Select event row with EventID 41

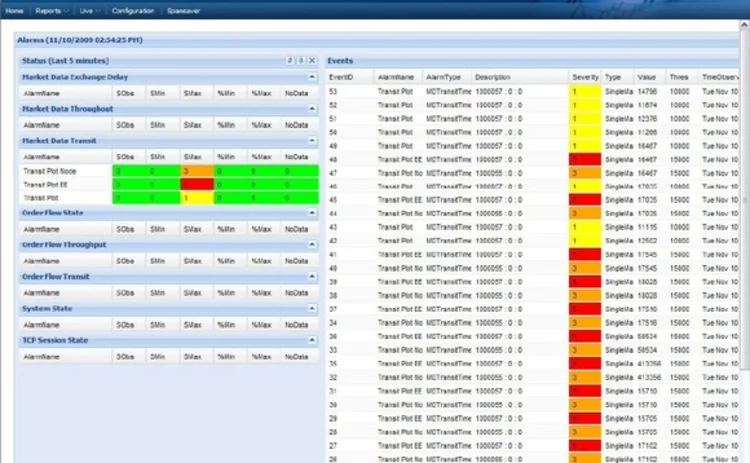click(x=532, y=254)
